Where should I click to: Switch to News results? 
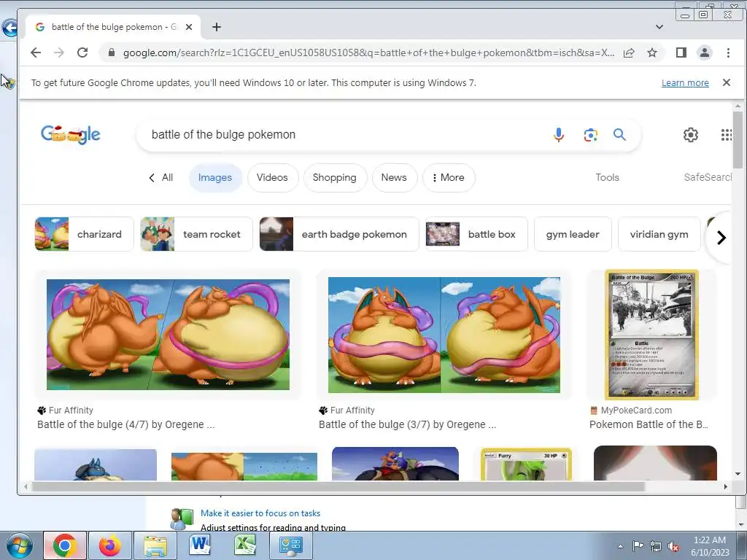(x=394, y=178)
